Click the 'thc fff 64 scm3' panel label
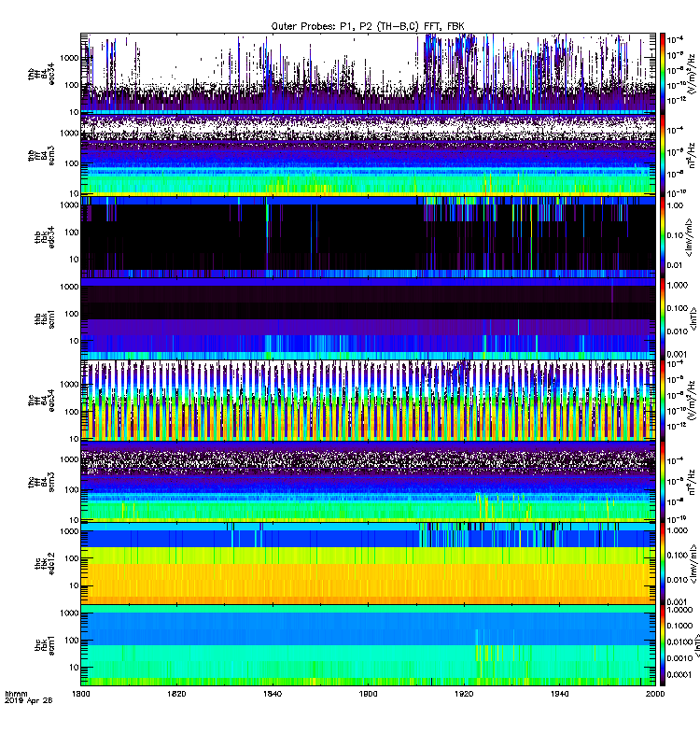Image resolution: width=700 pixels, height=747 pixels. [41, 482]
